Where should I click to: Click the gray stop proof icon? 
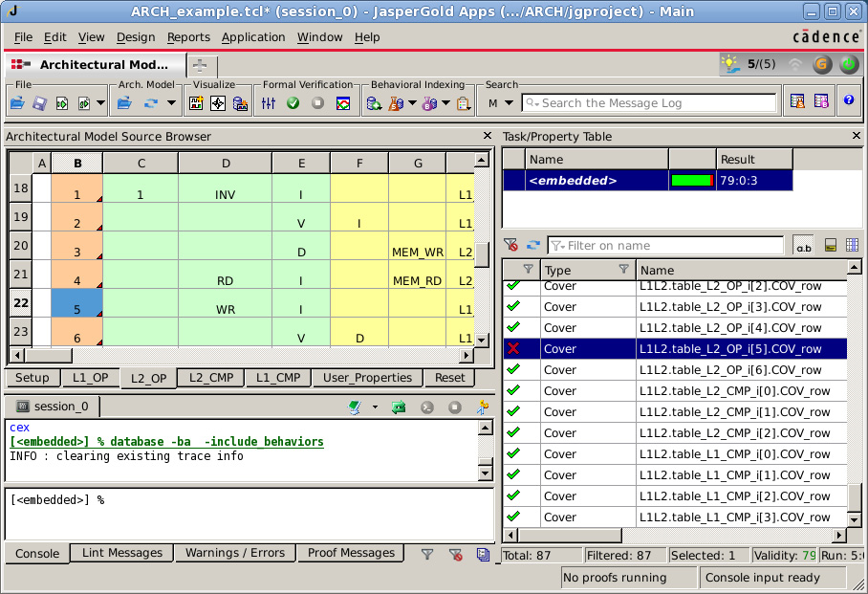[x=317, y=103]
